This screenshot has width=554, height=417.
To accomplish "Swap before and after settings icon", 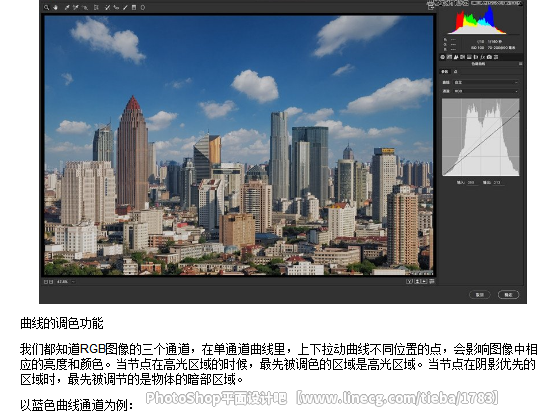I will tap(417, 281).
